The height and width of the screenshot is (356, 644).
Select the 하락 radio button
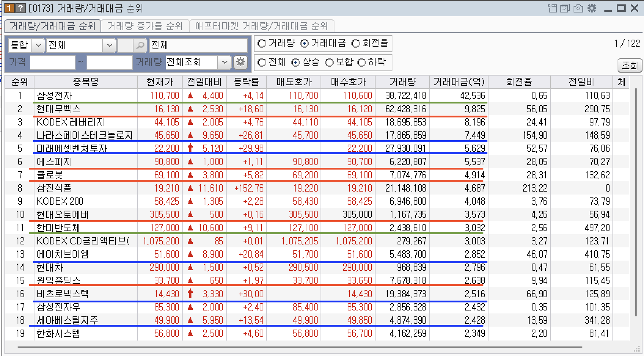point(362,63)
